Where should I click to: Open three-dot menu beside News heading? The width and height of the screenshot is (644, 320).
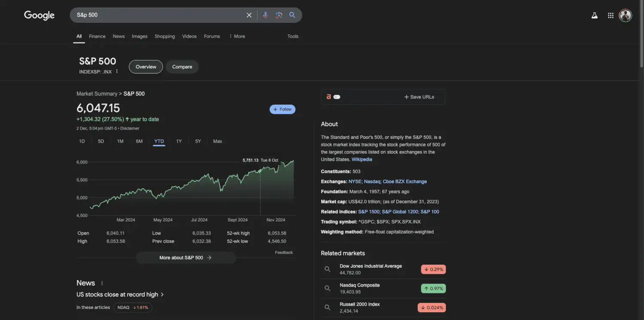(102, 283)
